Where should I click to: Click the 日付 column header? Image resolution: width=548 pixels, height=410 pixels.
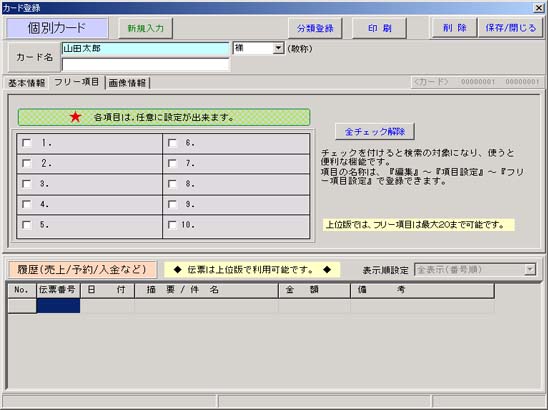coord(107,290)
